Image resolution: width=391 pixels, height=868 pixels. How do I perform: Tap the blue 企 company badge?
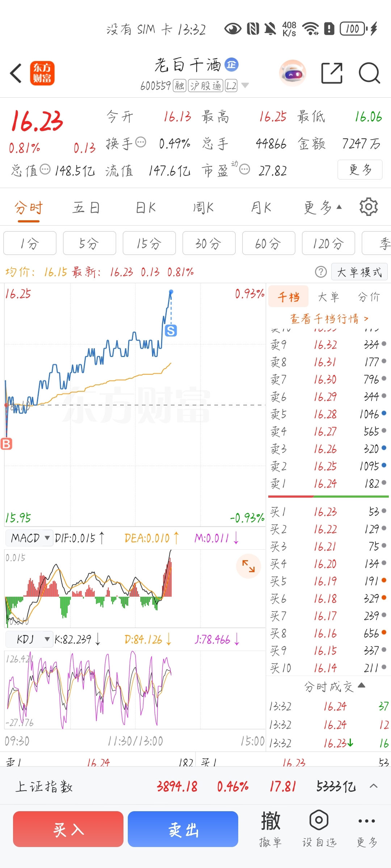coord(232,65)
